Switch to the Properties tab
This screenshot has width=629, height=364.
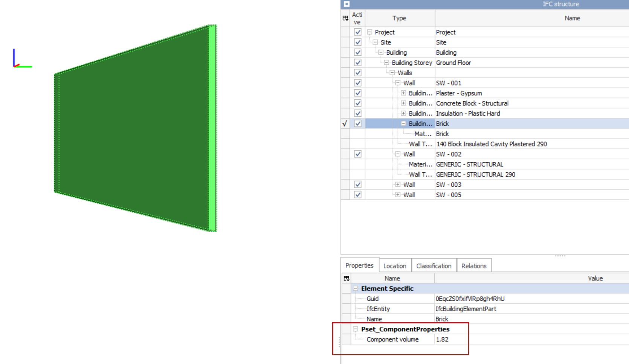360,265
